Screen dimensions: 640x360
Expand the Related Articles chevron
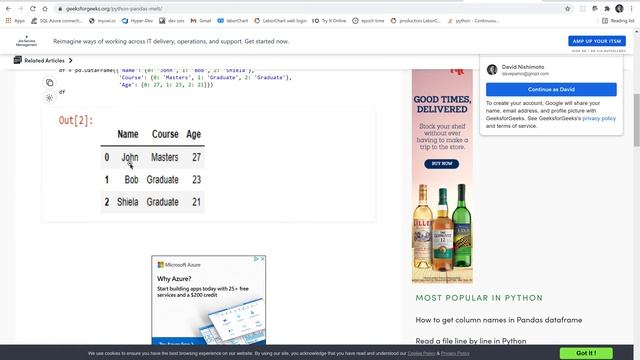pos(71,60)
